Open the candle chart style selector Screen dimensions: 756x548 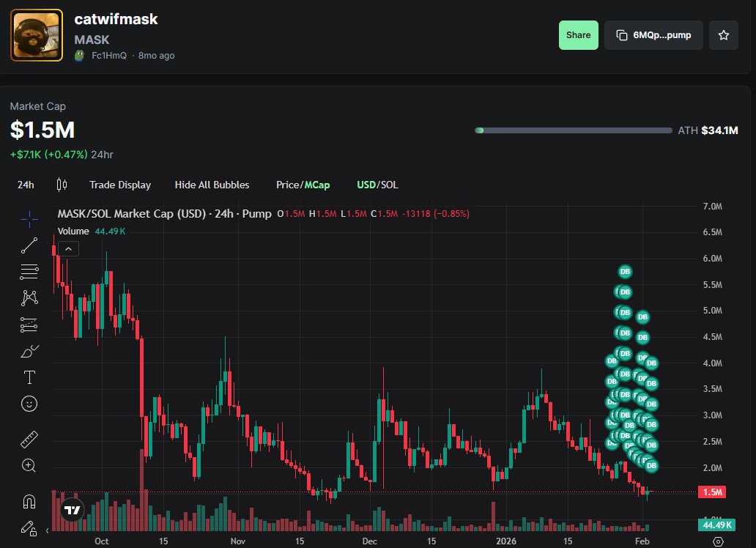pos(62,185)
